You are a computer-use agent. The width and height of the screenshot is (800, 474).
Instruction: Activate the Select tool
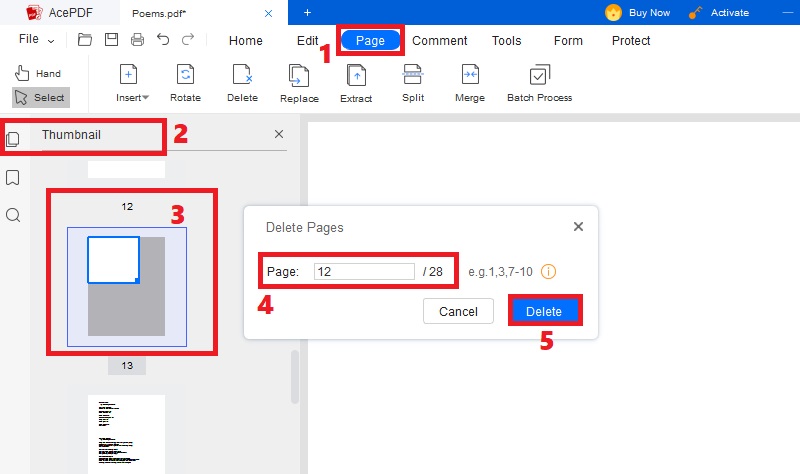coord(41,97)
